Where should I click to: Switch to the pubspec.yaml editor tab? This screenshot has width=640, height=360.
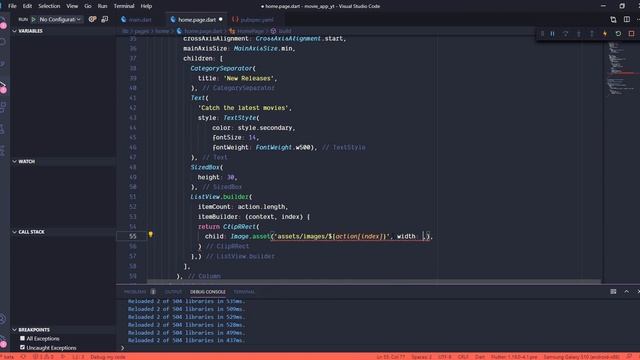[256, 20]
